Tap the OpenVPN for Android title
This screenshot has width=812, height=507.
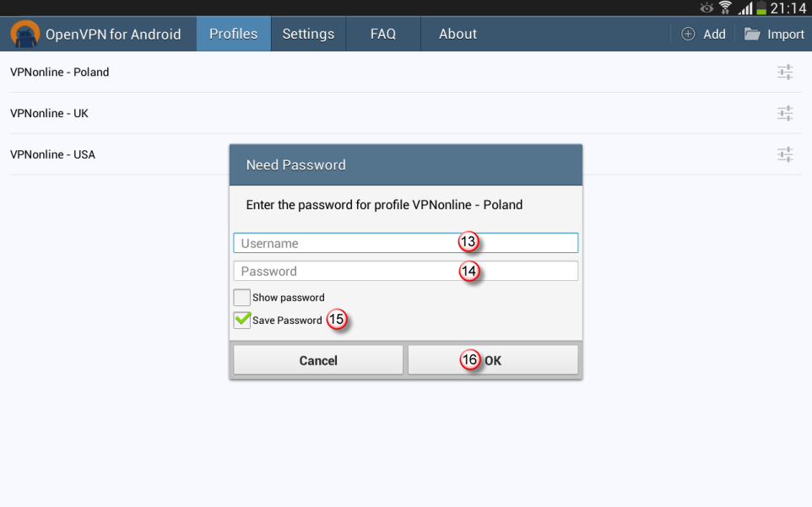113,34
